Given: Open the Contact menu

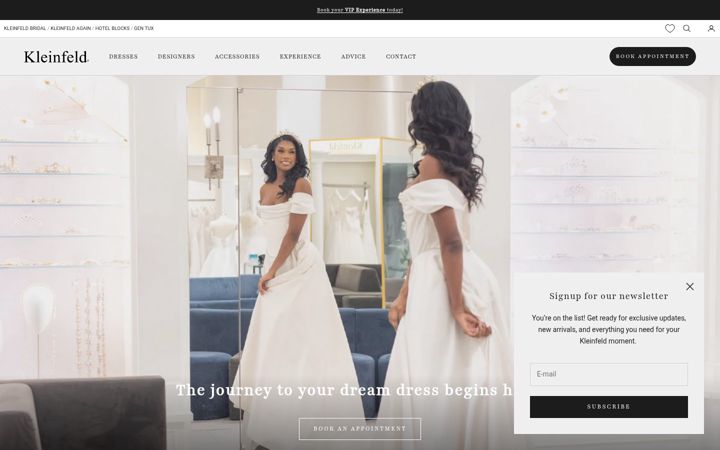Looking at the screenshot, I should click(x=401, y=56).
